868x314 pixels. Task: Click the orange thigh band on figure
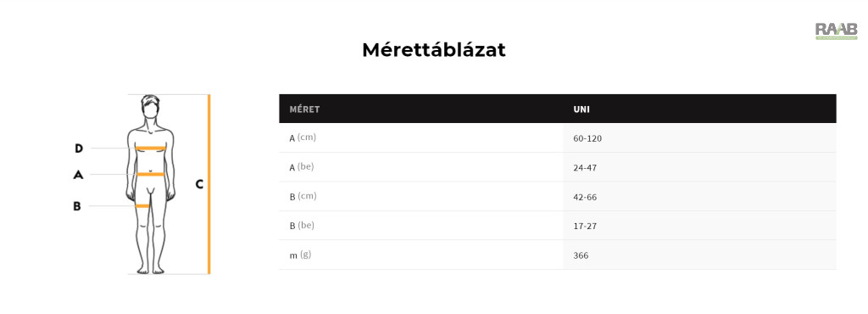click(142, 206)
